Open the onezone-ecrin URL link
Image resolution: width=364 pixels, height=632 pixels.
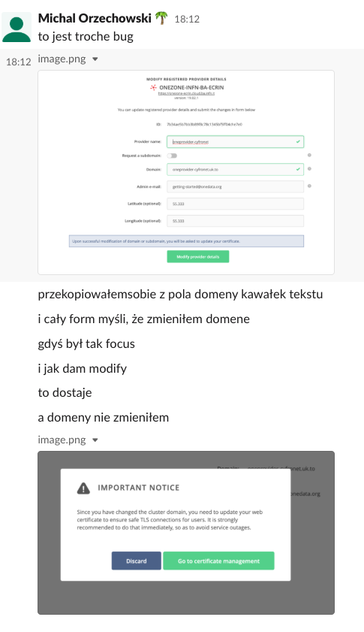coord(186,93)
